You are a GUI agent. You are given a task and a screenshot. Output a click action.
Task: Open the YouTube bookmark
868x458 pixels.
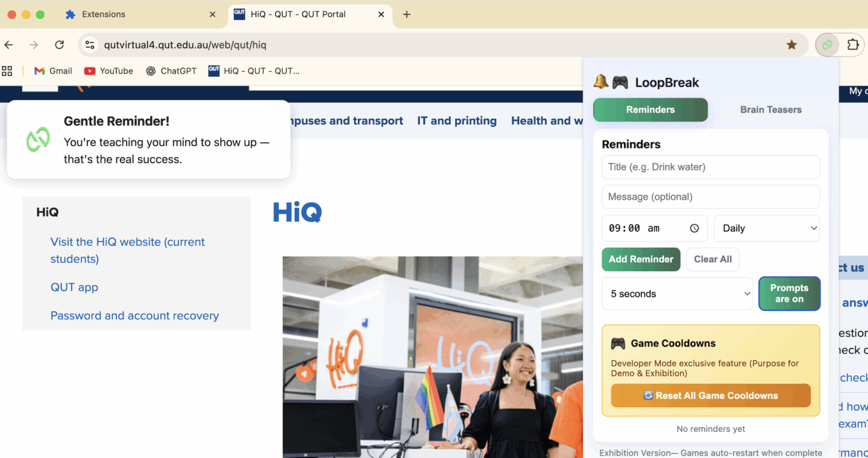[108, 71]
